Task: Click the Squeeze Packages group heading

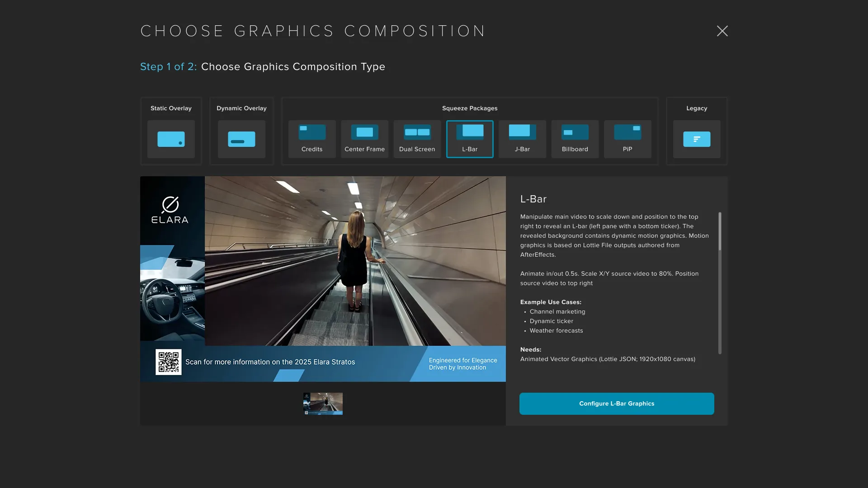Action: 470,108
